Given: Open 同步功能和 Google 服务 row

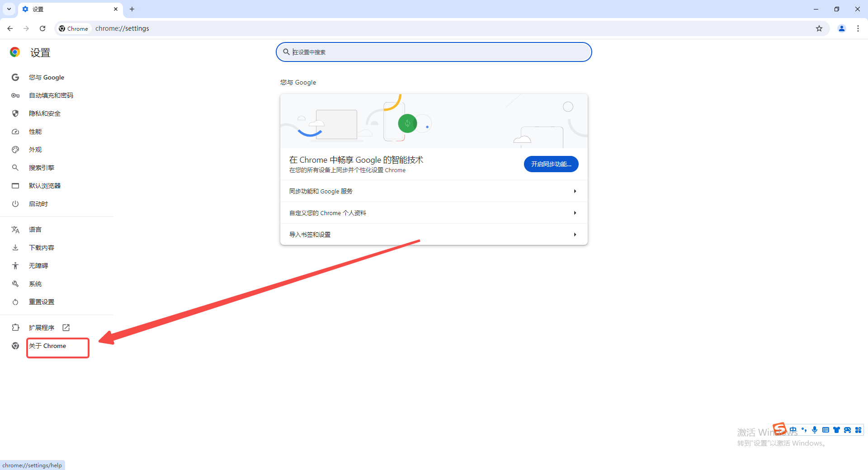Looking at the screenshot, I should click(434, 191).
